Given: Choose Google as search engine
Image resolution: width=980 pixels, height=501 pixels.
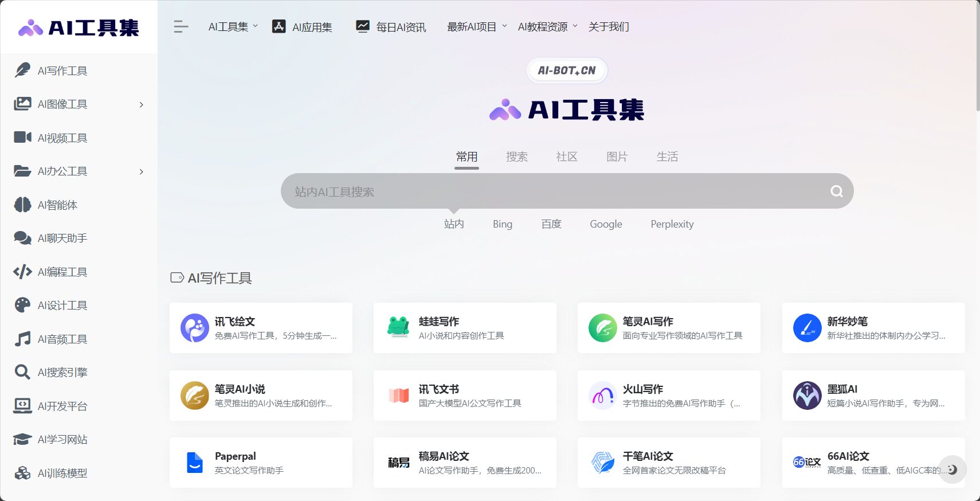Looking at the screenshot, I should [x=606, y=224].
